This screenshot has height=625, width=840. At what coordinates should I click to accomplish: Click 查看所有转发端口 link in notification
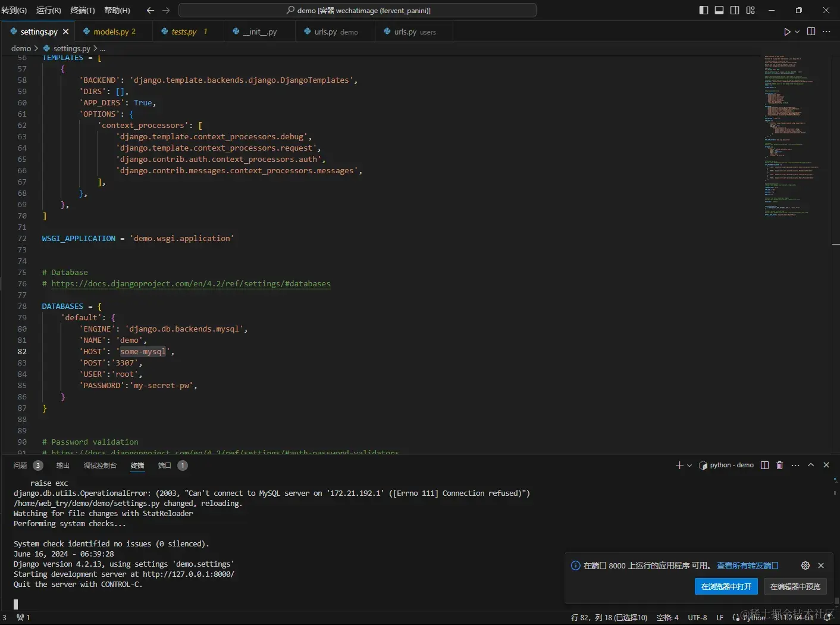coord(748,565)
